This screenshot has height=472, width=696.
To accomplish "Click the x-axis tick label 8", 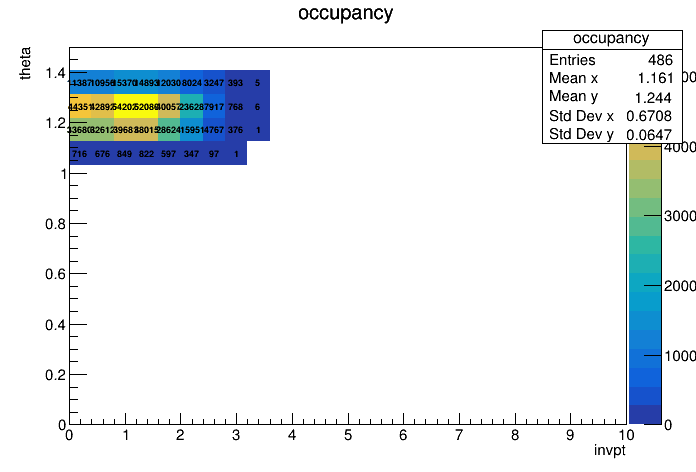I will (514, 435).
